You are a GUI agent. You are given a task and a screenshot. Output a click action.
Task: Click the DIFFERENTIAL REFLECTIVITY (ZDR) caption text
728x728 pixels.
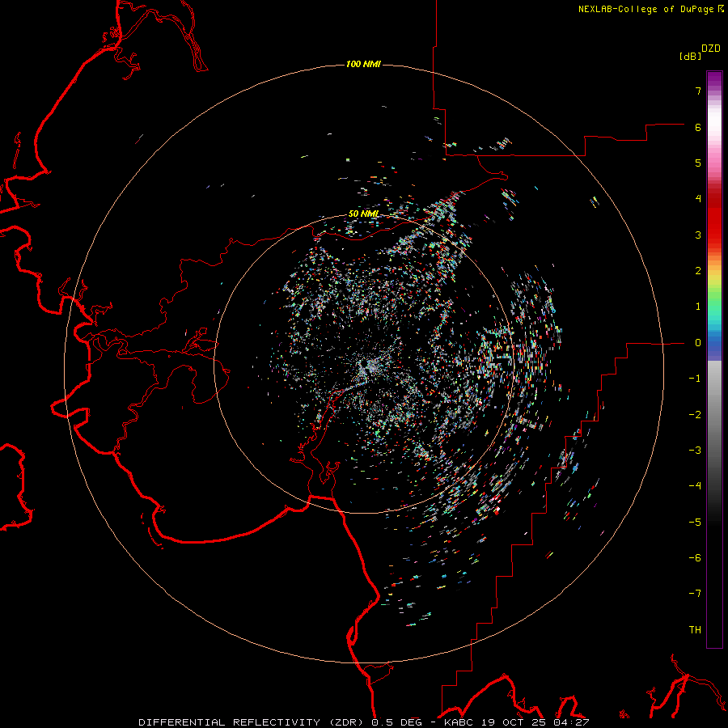[x=252, y=722]
